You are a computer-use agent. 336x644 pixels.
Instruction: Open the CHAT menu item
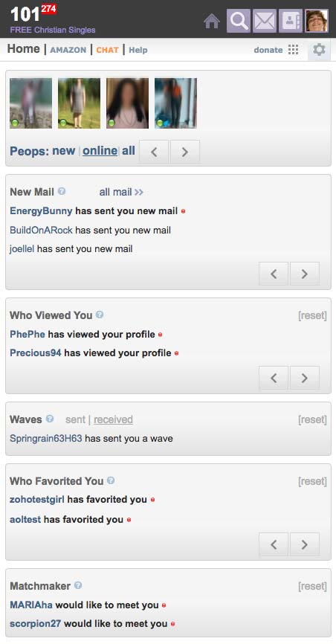[x=107, y=50]
